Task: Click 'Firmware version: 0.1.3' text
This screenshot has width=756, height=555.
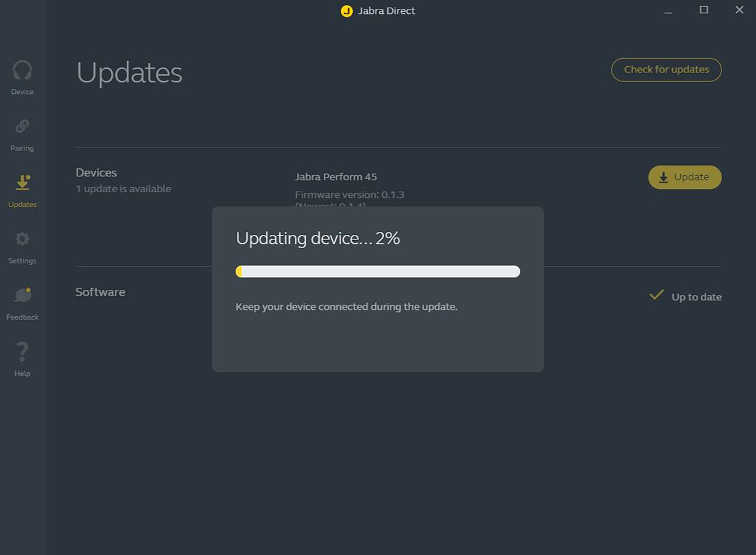Action: click(350, 195)
